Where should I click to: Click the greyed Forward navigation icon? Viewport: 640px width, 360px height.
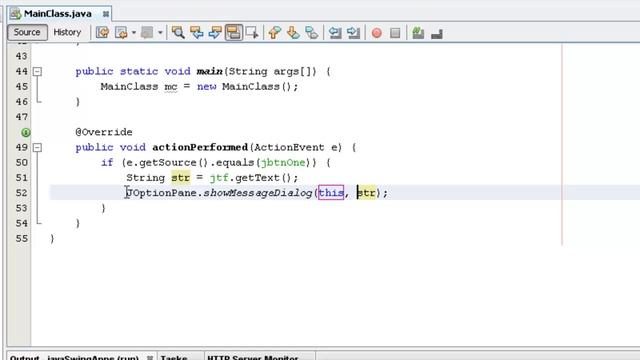point(147,33)
